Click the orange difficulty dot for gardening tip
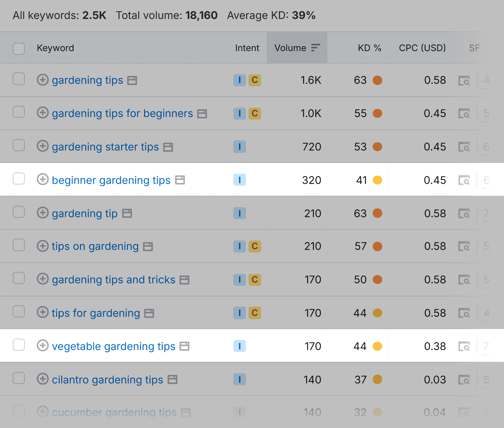 [x=377, y=213]
